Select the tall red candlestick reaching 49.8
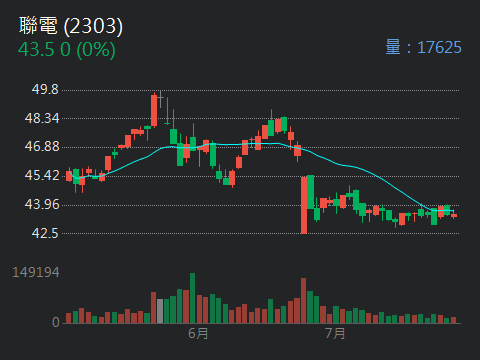The image size is (480, 360). tap(154, 110)
